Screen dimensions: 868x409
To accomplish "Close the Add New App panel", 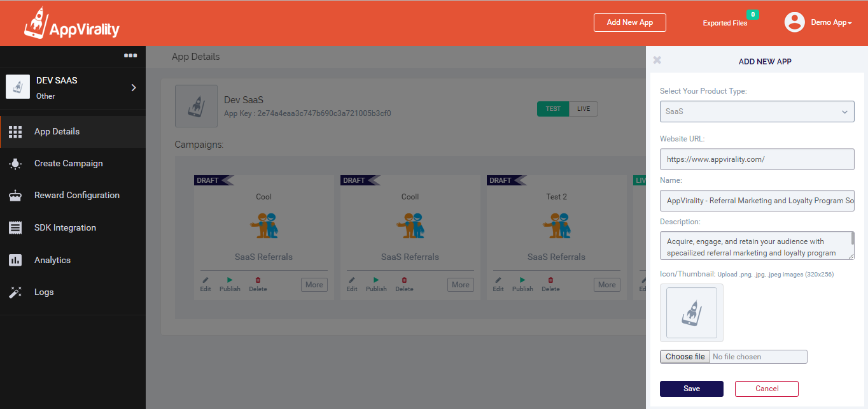I will pyautogui.click(x=657, y=60).
